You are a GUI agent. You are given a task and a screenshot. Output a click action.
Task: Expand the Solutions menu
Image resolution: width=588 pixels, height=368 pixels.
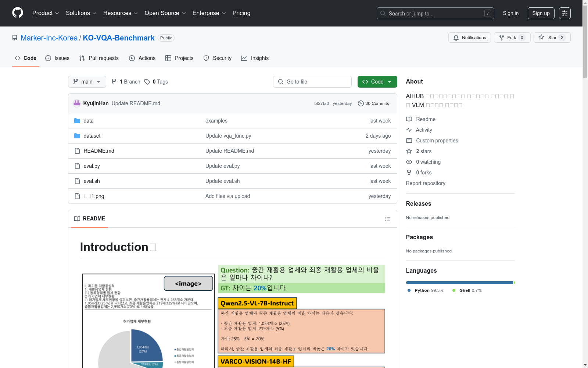click(x=81, y=13)
